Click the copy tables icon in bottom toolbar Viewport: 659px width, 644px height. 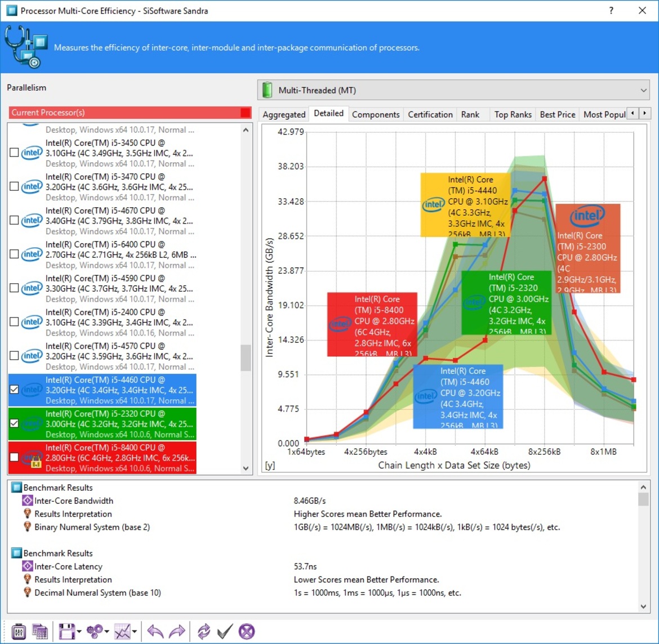(x=41, y=632)
